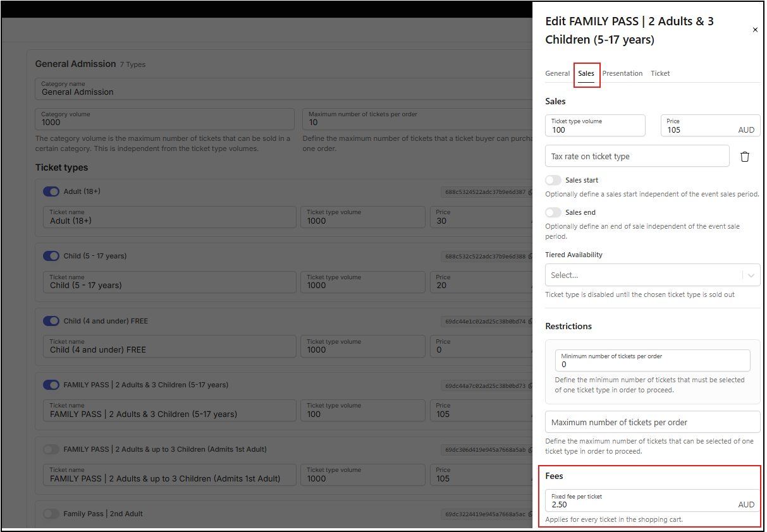Edit the Price field showing 105 AUD
The image size is (767, 532).
pos(710,126)
